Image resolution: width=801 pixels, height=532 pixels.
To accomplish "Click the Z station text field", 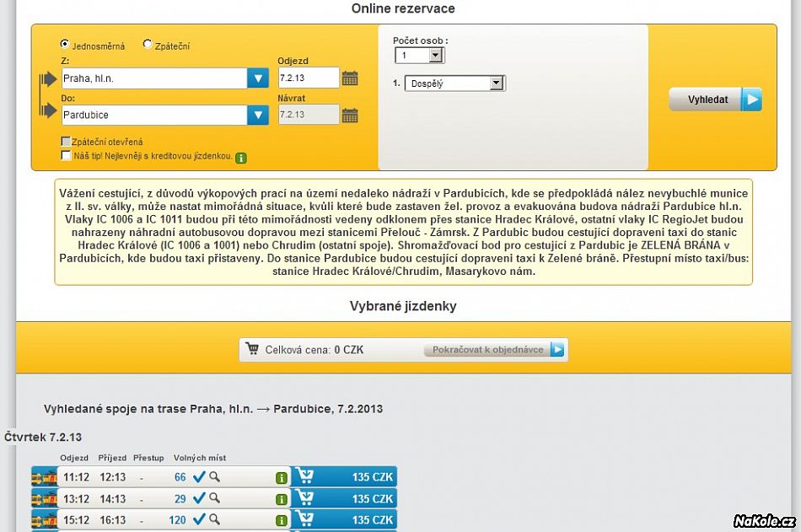I will [x=154, y=78].
